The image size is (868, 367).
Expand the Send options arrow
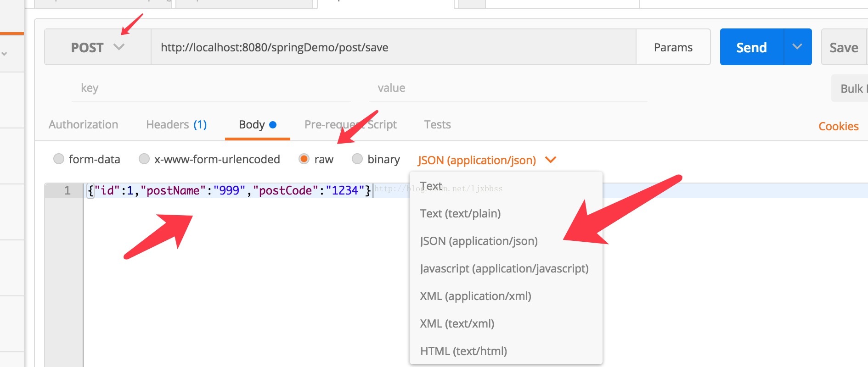pos(798,47)
